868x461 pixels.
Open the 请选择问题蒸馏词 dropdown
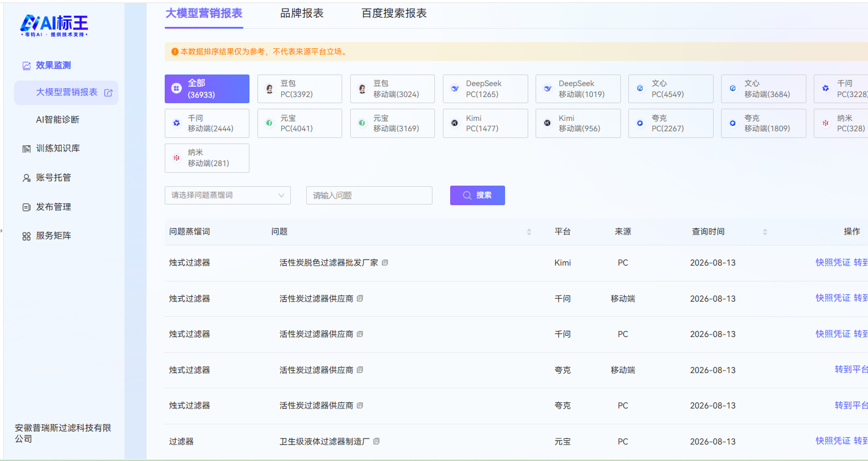(x=228, y=195)
